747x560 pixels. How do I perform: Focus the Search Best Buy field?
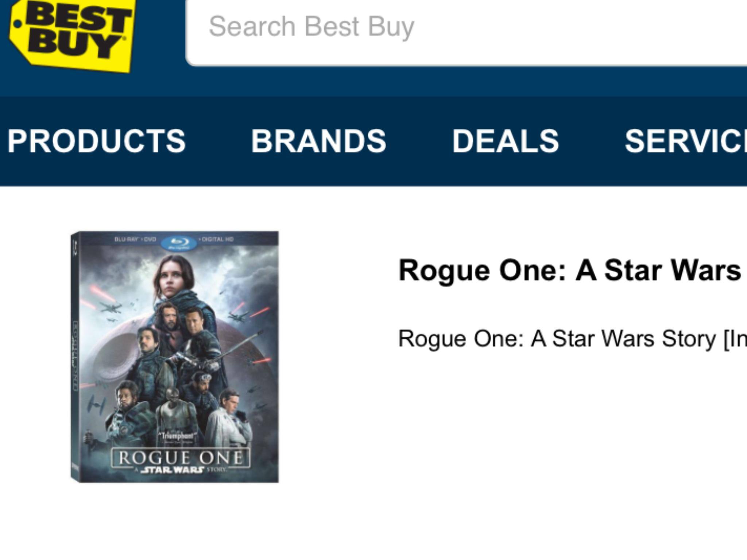438,27
